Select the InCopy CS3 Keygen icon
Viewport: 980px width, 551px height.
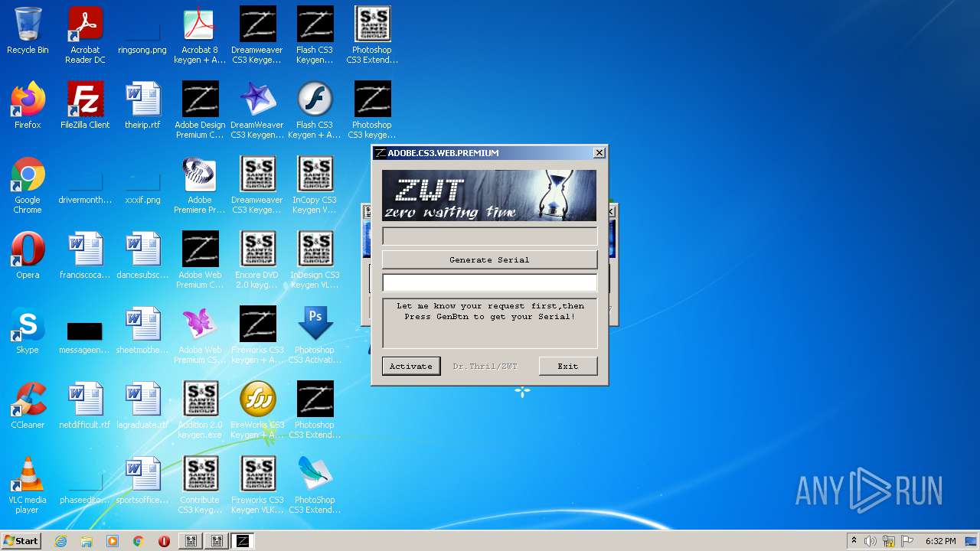pyautogui.click(x=315, y=185)
